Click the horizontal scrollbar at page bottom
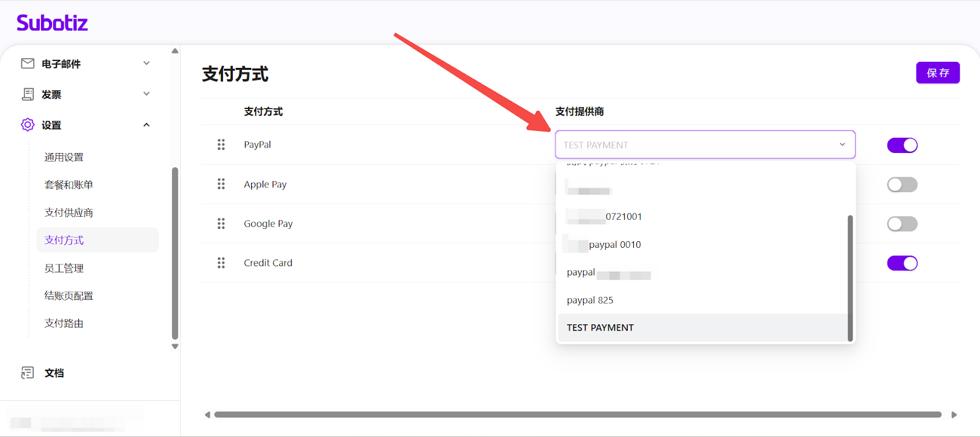 click(577, 414)
